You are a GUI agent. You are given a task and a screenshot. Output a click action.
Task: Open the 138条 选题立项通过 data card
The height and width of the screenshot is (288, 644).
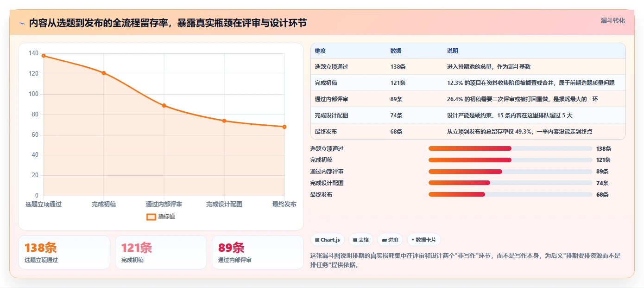tap(64, 252)
